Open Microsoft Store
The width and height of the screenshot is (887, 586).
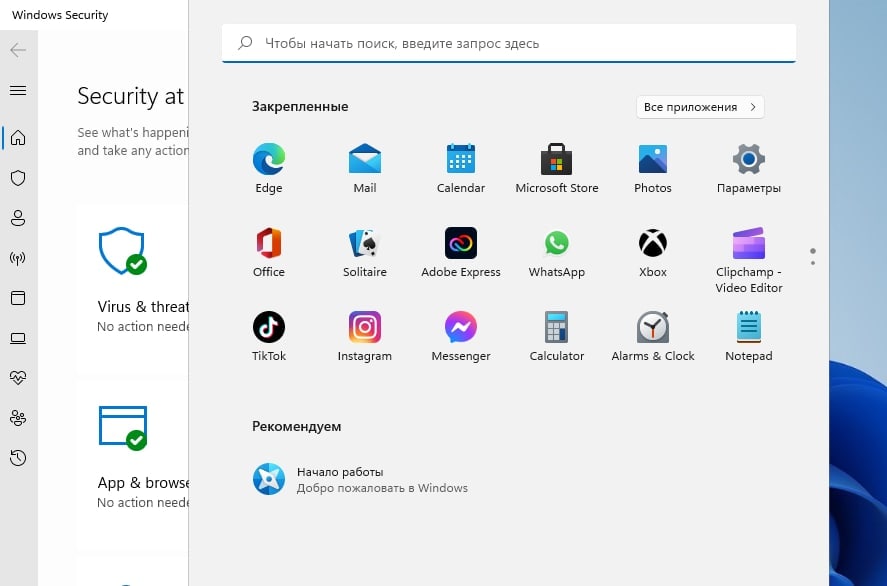pyautogui.click(x=557, y=169)
